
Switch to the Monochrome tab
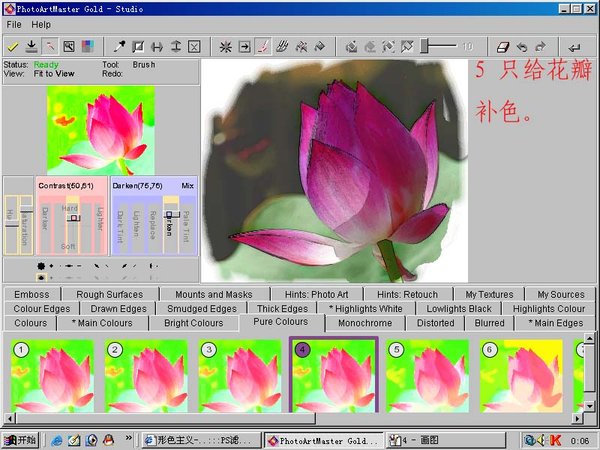pyautogui.click(x=365, y=323)
